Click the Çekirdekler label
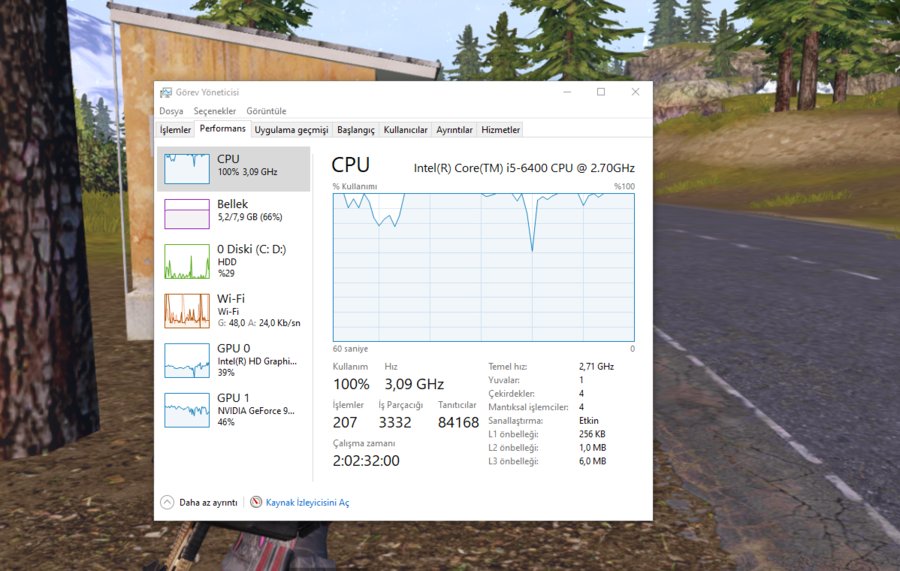The image size is (900, 571). pos(511,394)
